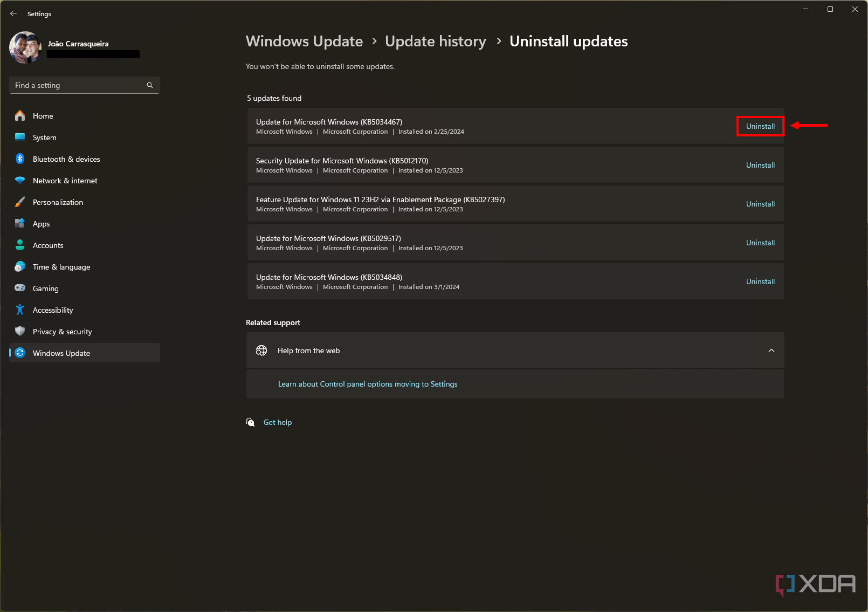Viewport: 868px width, 612px height.
Task: Click 'Installed on 3/1/2024' text
Action: 429,287
